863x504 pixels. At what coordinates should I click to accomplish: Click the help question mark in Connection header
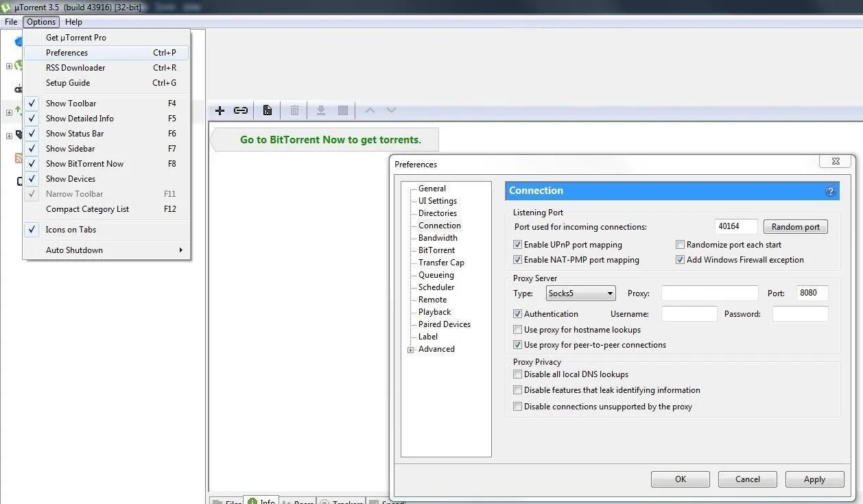(x=830, y=191)
